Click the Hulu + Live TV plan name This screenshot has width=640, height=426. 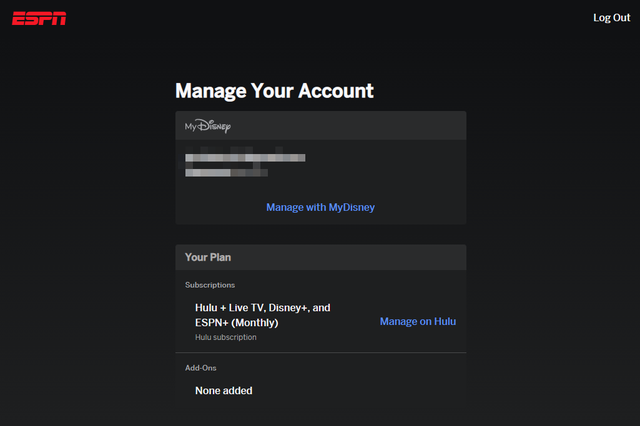pos(262,308)
